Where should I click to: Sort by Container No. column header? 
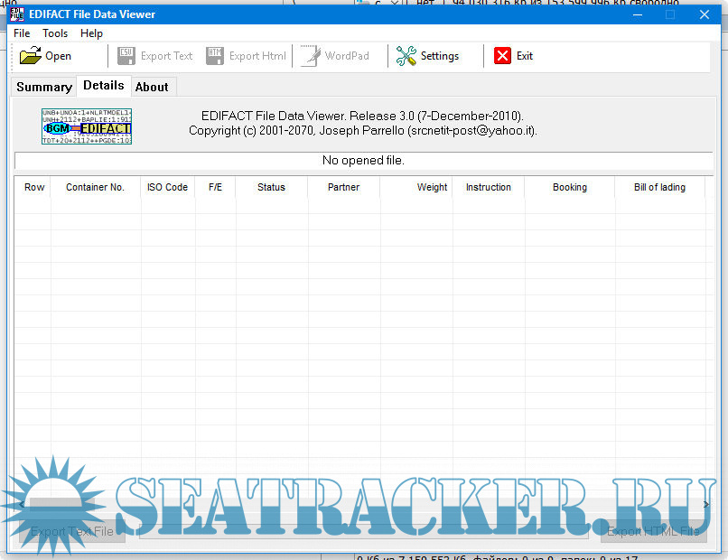95,188
